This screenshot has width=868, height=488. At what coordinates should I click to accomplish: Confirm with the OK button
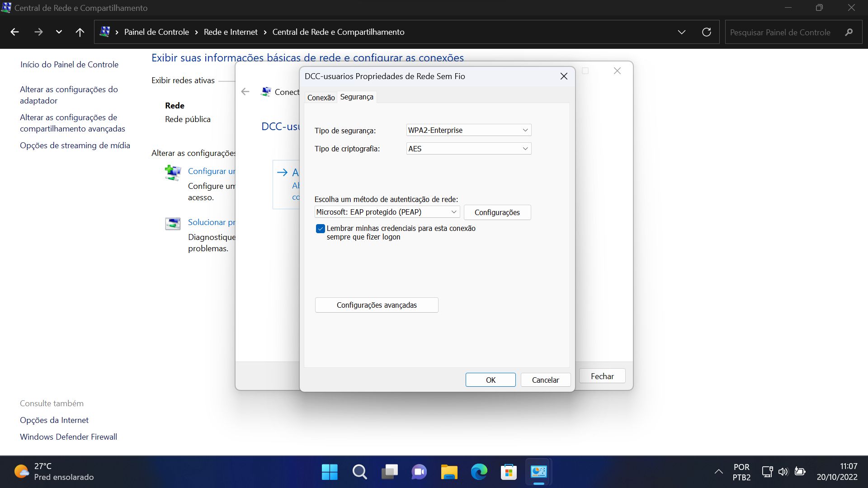491,380
